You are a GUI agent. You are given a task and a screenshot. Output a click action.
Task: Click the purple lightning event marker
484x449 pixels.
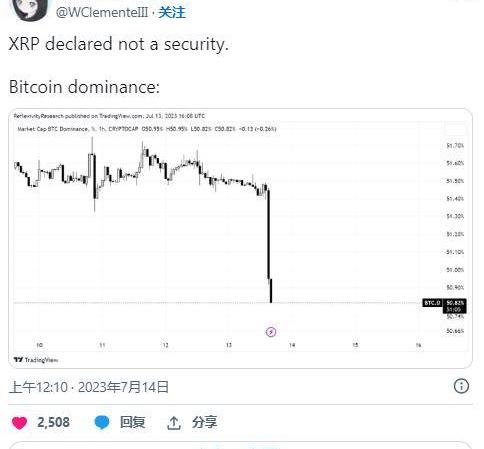[x=271, y=332]
